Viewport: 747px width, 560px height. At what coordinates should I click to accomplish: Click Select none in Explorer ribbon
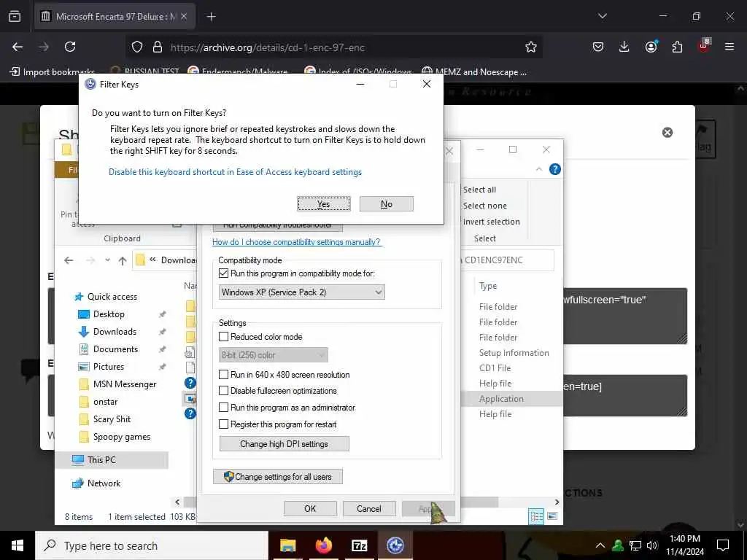coord(484,206)
